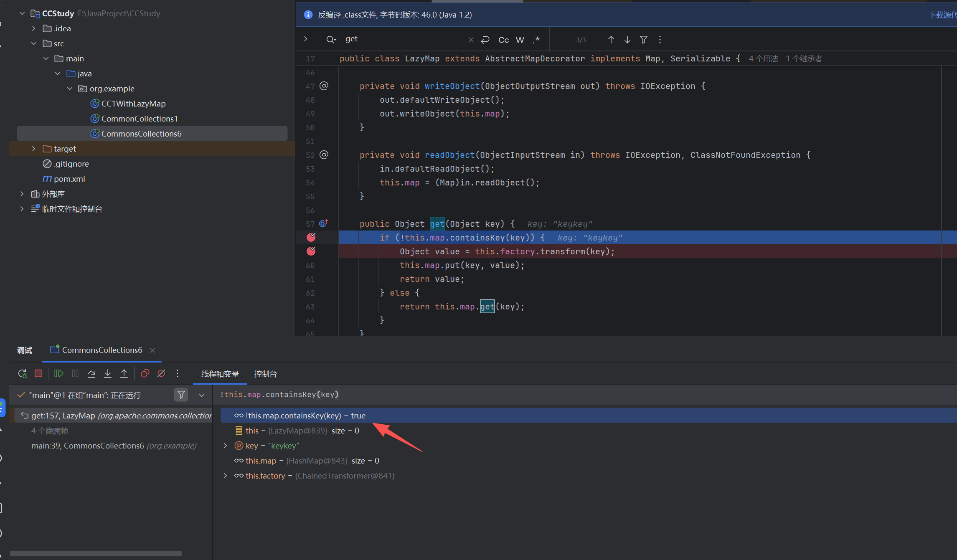Open View Breakpoints dialog

click(145, 374)
